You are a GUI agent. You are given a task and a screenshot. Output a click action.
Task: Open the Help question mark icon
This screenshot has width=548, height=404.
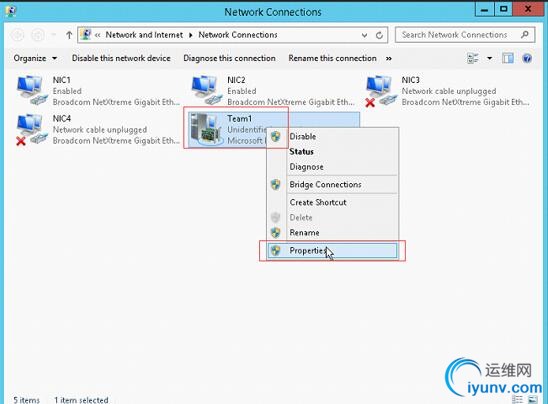[527, 58]
